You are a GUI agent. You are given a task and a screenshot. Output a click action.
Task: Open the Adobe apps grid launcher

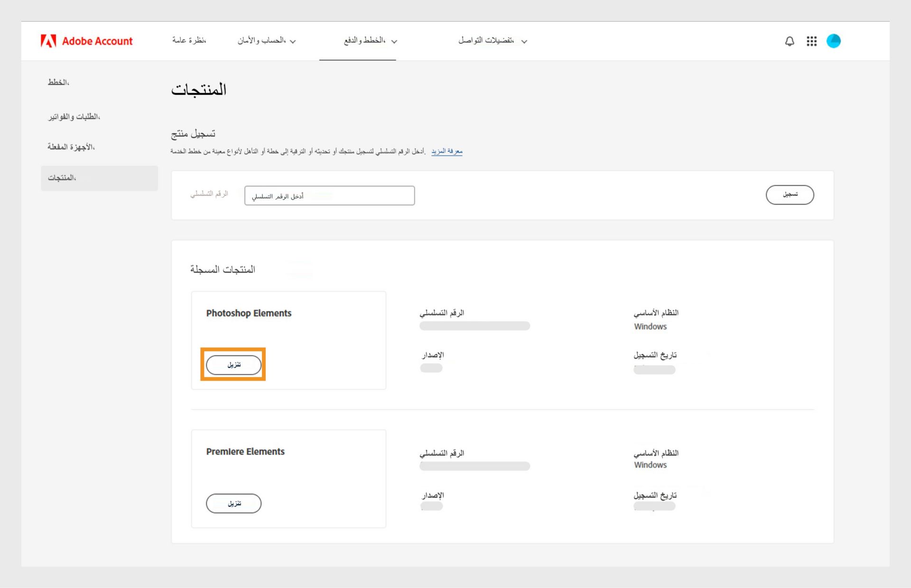point(811,41)
